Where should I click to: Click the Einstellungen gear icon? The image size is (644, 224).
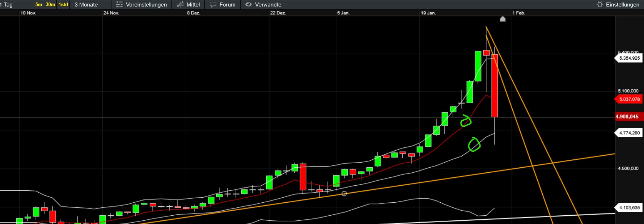pos(599,5)
